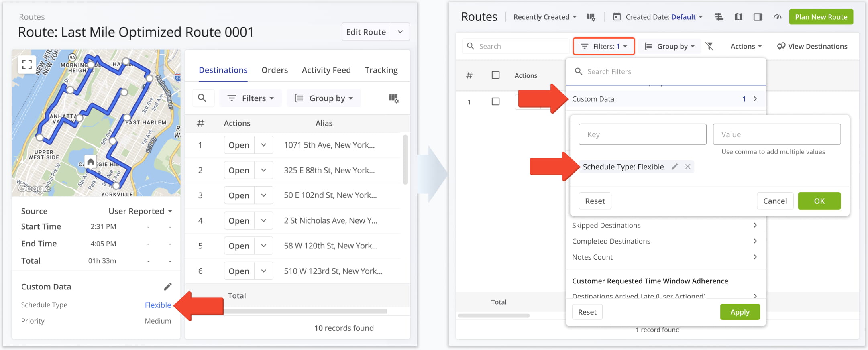This screenshot has width=868, height=350.
Task: Click the Flexible schedule type link
Action: pyautogui.click(x=158, y=305)
